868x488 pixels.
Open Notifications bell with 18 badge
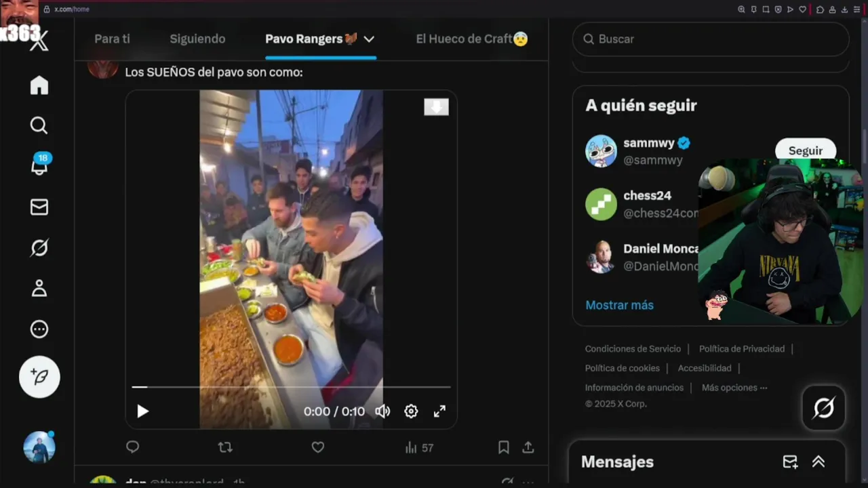click(39, 165)
